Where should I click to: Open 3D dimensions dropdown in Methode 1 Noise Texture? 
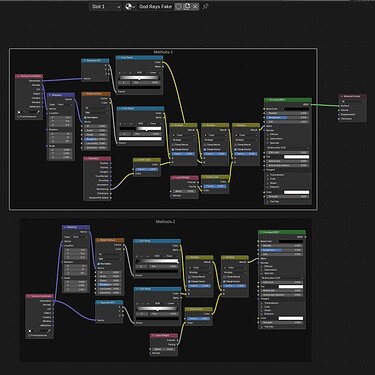[96, 108]
